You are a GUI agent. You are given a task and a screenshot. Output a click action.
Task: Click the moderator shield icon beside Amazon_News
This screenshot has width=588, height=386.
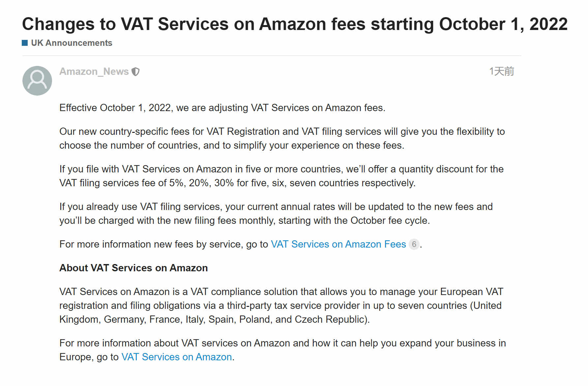[135, 72]
